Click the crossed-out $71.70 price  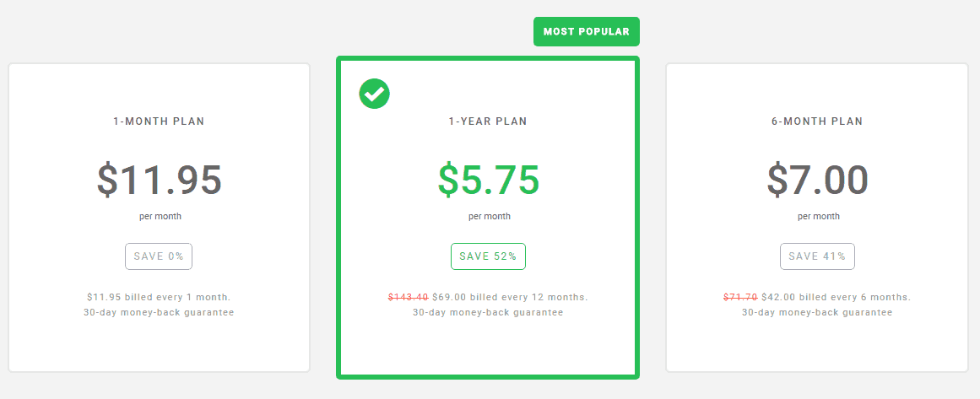click(740, 297)
